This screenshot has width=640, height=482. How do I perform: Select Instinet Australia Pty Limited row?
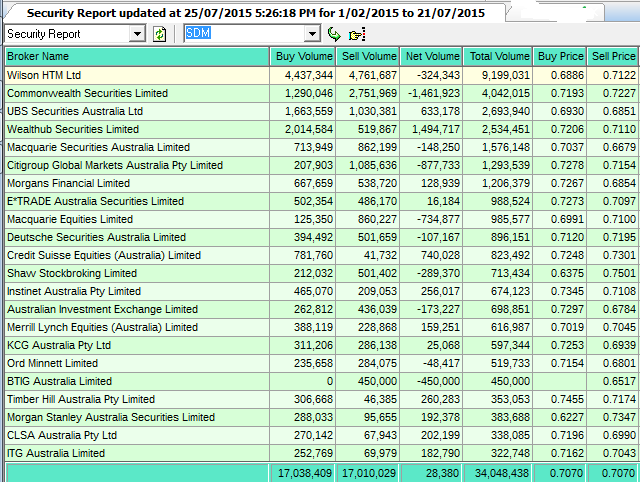322,291
